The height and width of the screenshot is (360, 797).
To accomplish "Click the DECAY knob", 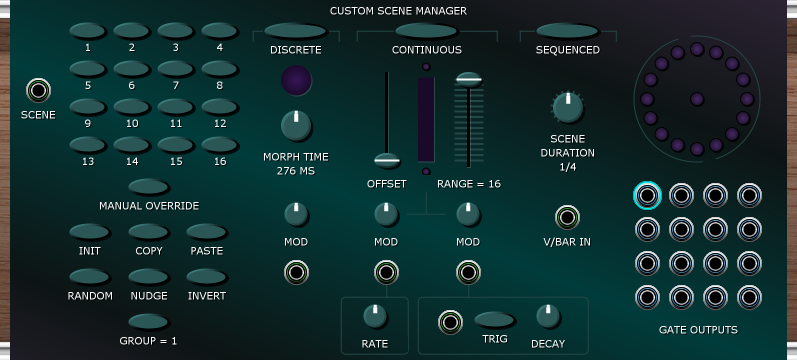I will [548, 316].
